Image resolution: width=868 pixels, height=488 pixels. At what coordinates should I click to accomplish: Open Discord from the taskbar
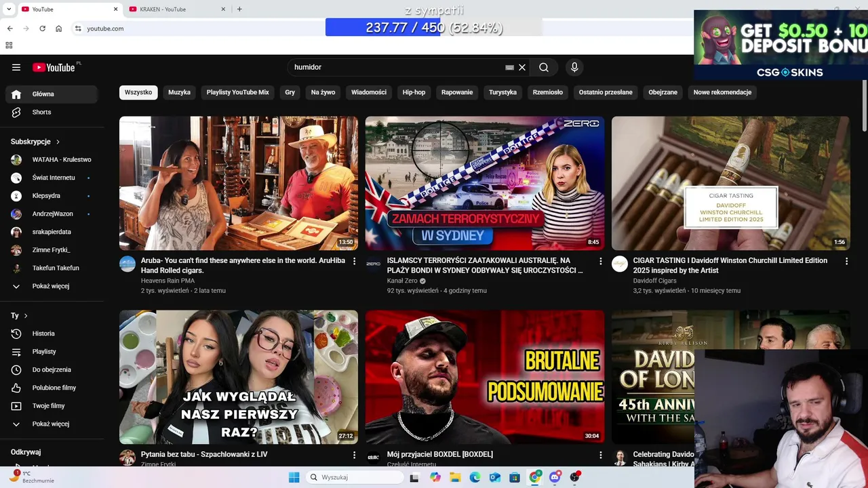click(x=555, y=477)
